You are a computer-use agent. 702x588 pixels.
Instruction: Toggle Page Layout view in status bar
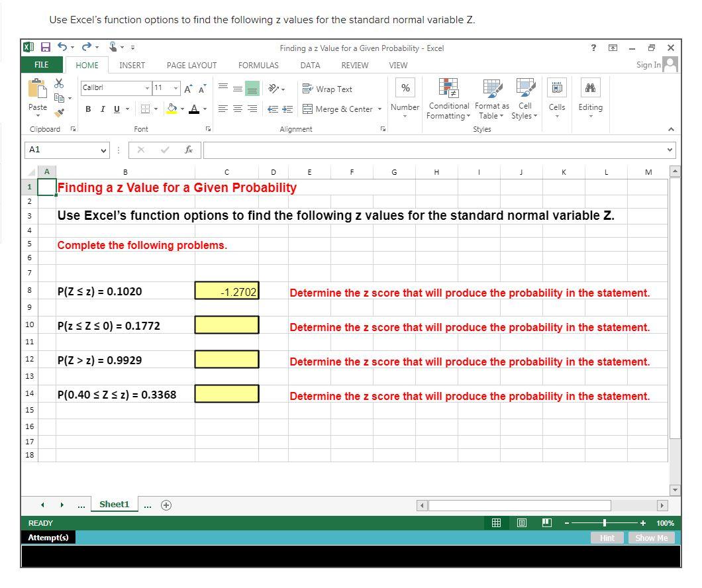coord(521,522)
